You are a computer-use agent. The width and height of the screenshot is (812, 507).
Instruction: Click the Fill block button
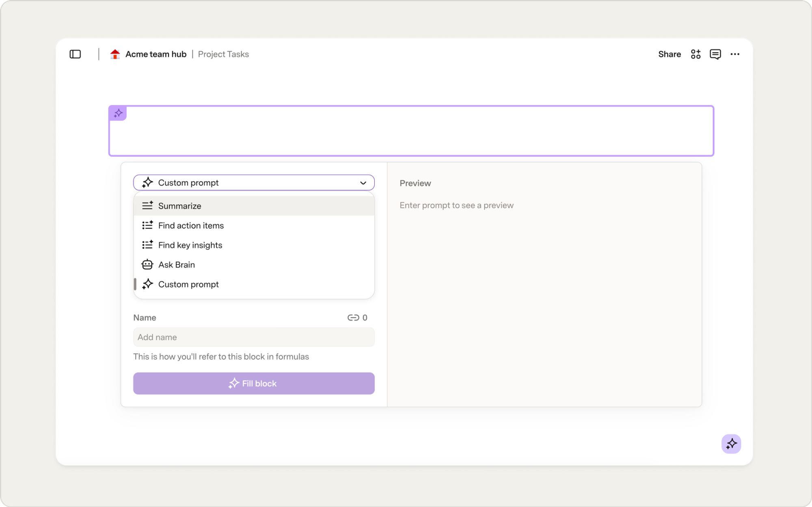pos(254,383)
